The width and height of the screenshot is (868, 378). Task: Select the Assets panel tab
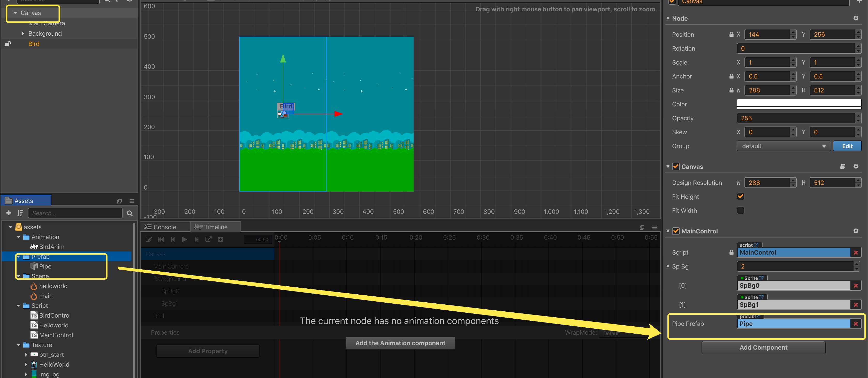pos(26,201)
